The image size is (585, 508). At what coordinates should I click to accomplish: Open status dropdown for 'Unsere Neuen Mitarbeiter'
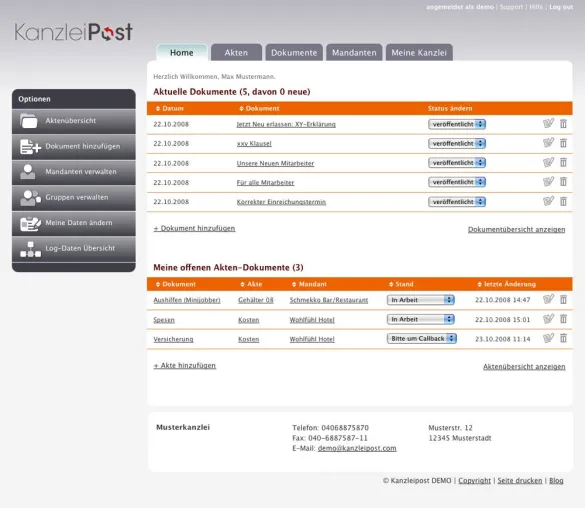point(457,163)
